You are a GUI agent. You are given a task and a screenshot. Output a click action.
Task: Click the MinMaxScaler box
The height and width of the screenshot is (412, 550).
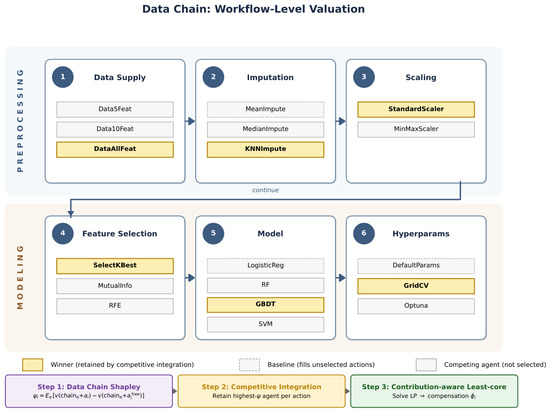(x=416, y=129)
